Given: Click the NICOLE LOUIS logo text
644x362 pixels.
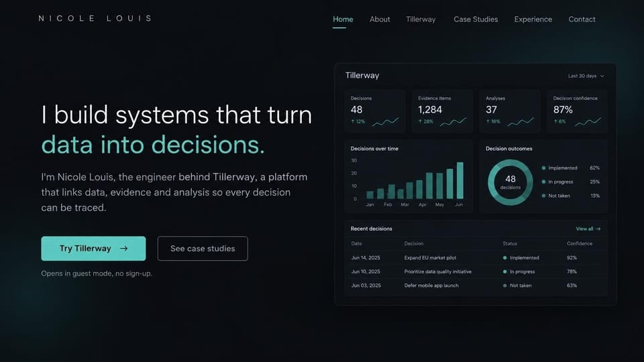Looking at the screenshot, I should click(x=95, y=19).
